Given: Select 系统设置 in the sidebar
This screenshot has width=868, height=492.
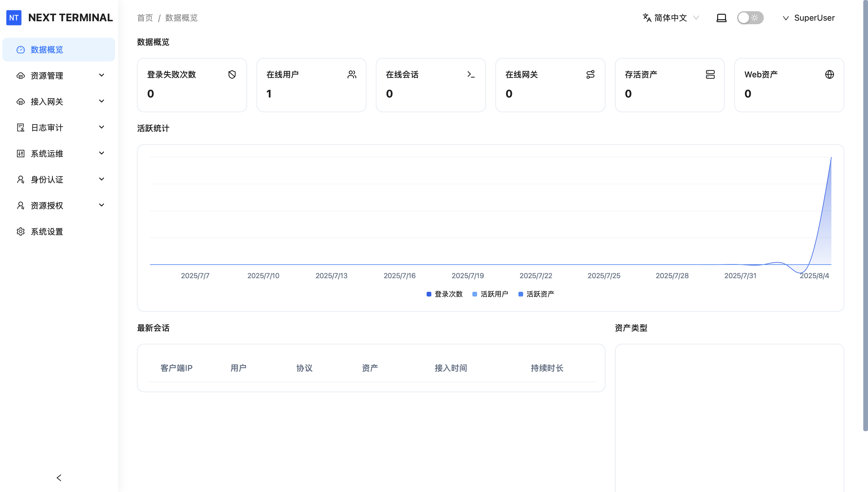Looking at the screenshot, I should click(47, 232).
